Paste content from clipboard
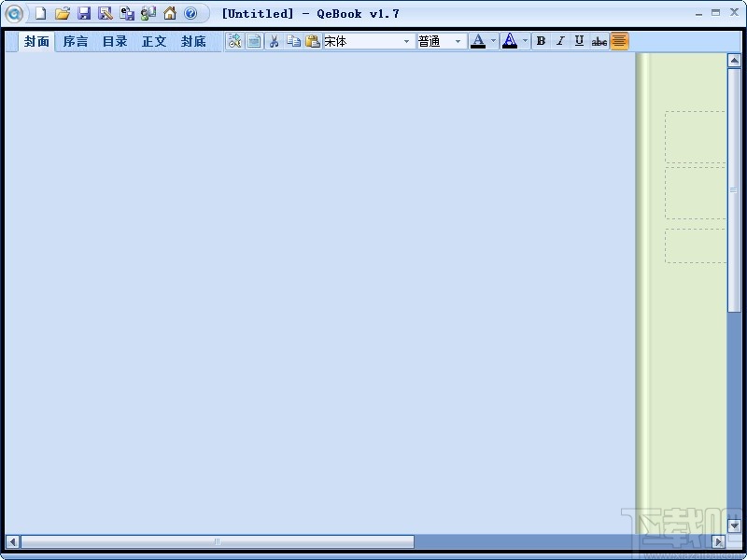 [x=312, y=40]
